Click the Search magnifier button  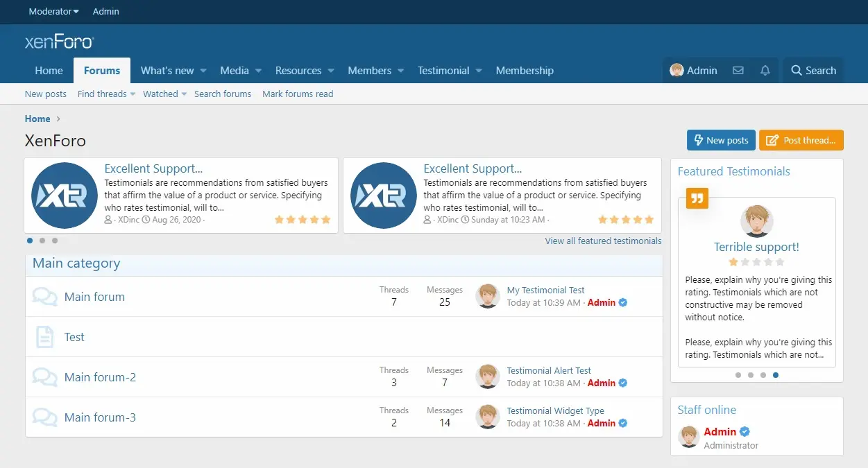[x=814, y=71]
